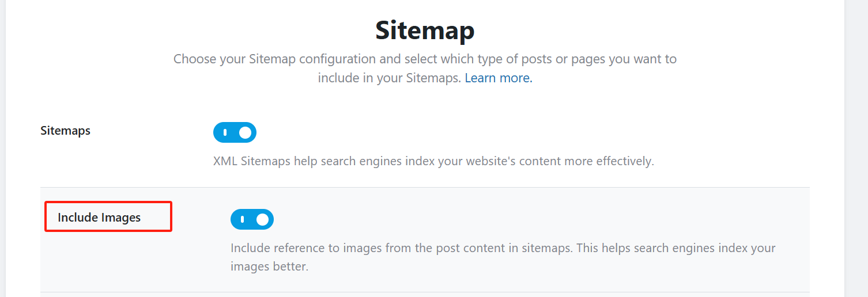Viewport: 868px width, 297px height.
Task: Click the Include reference to images description
Action: point(503,248)
